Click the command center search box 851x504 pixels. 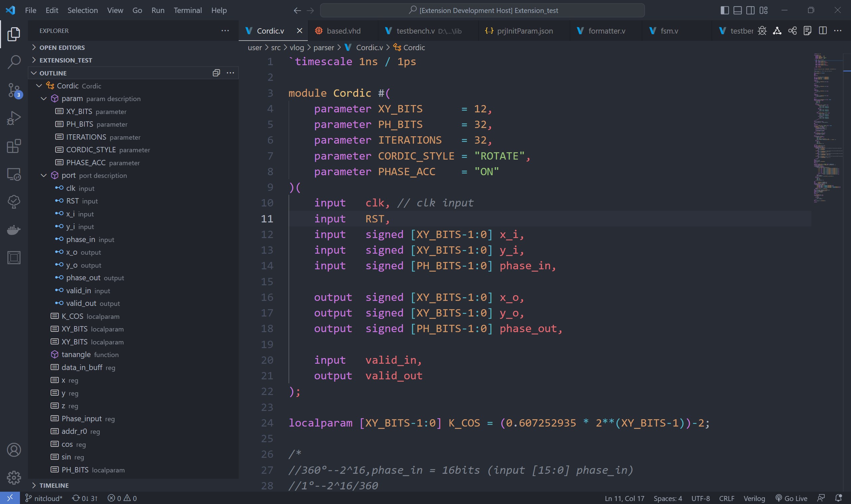click(x=482, y=11)
